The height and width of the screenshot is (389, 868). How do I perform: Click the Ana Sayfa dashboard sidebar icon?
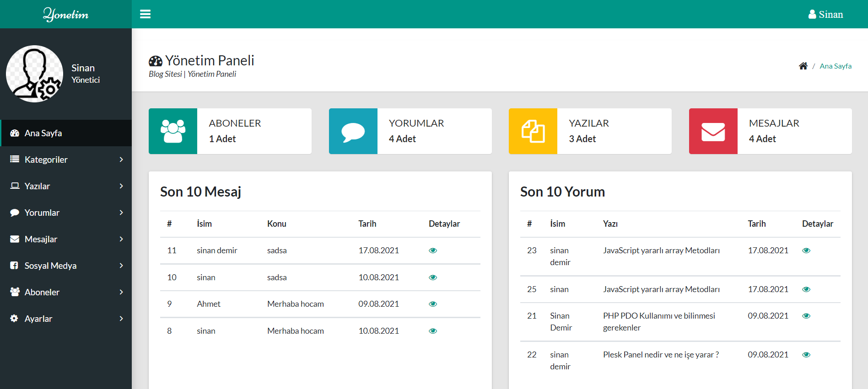pyautogui.click(x=15, y=133)
